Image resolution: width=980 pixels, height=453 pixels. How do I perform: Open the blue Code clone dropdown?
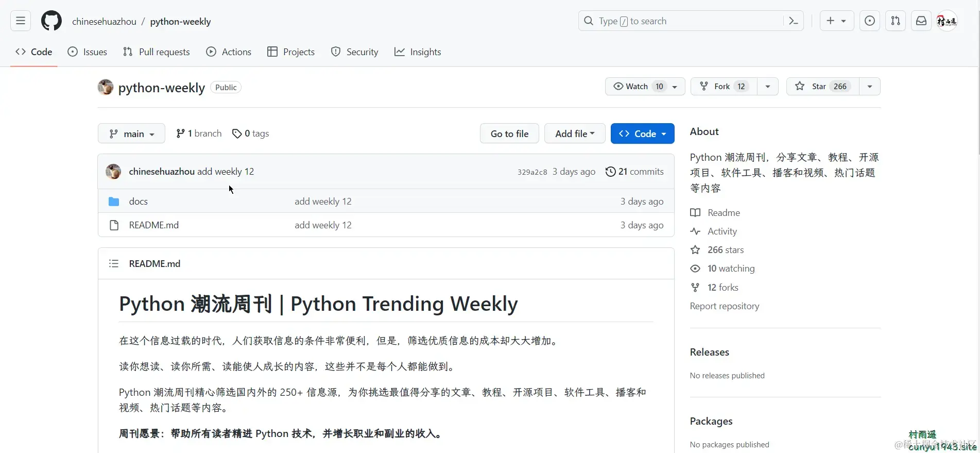[x=642, y=134]
